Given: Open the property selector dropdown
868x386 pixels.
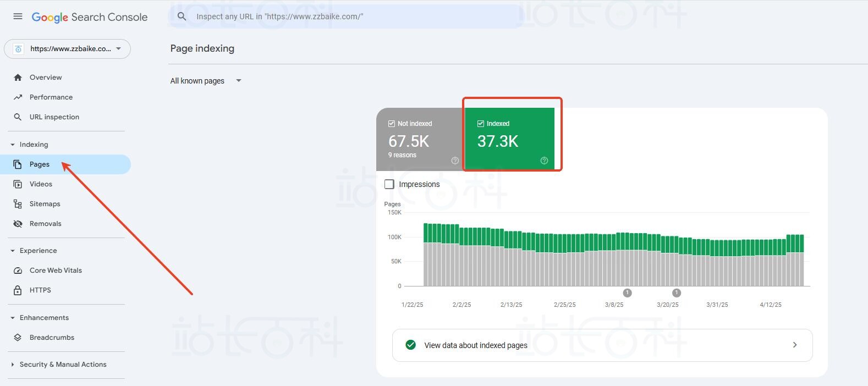Looking at the screenshot, I should (x=67, y=49).
